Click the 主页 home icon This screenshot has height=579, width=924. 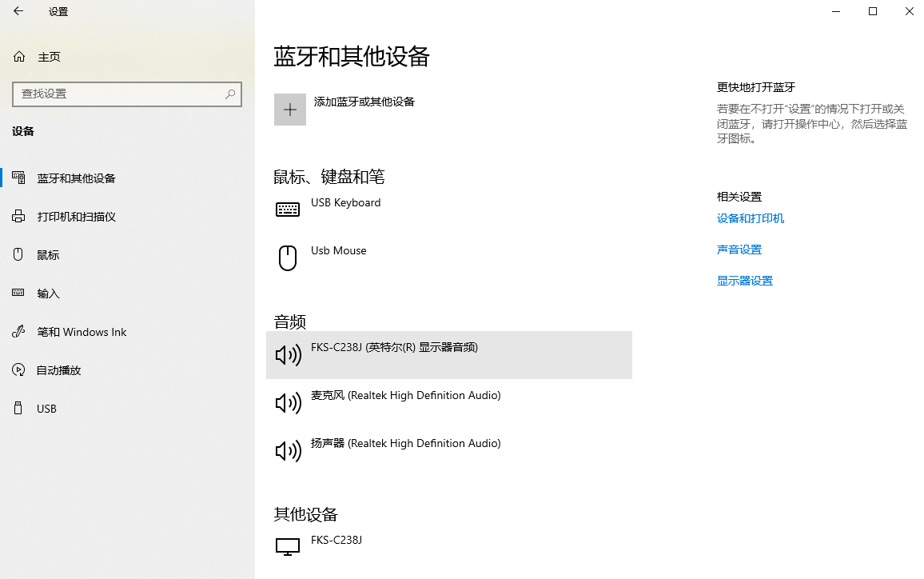18,56
